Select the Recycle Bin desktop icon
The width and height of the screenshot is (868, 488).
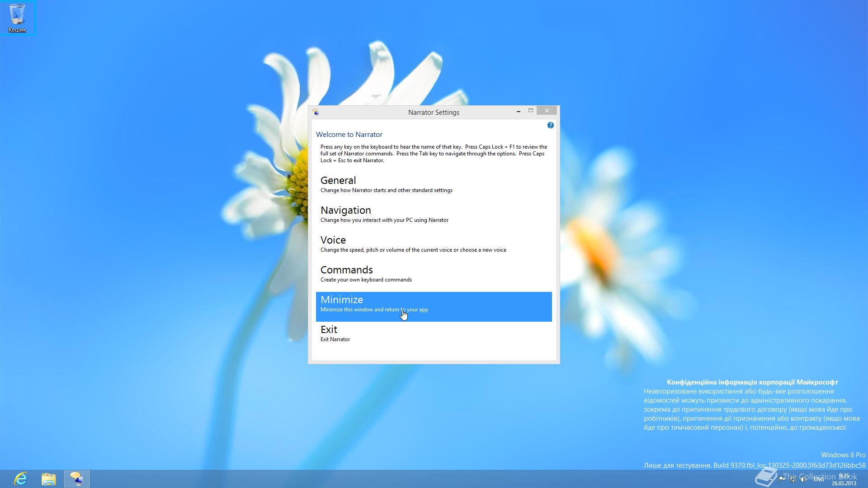tap(17, 18)
